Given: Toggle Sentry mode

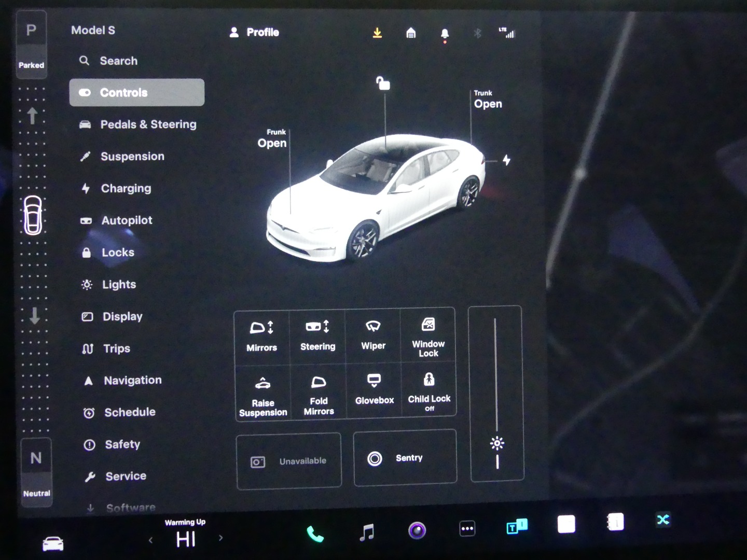Looking at the screenshot, I should pos(405,458).
